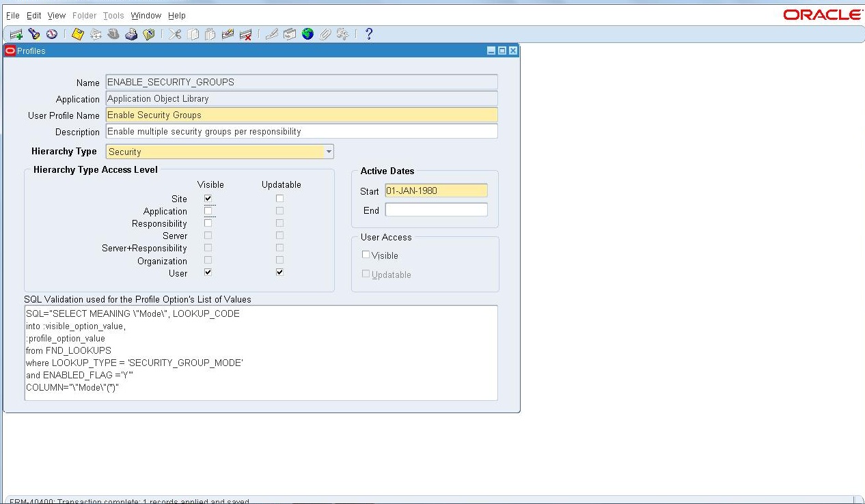Select the New record toolbar icon
The width and height of the screenshot is (865, 504).
[x=14, y=33]
